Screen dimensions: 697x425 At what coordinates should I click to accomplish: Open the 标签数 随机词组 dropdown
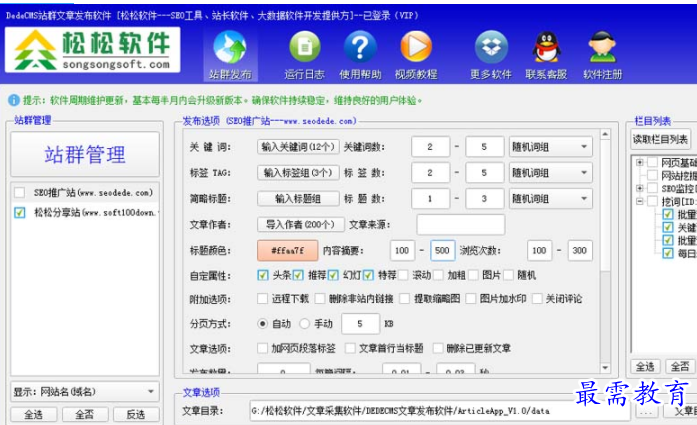[550, 172]
